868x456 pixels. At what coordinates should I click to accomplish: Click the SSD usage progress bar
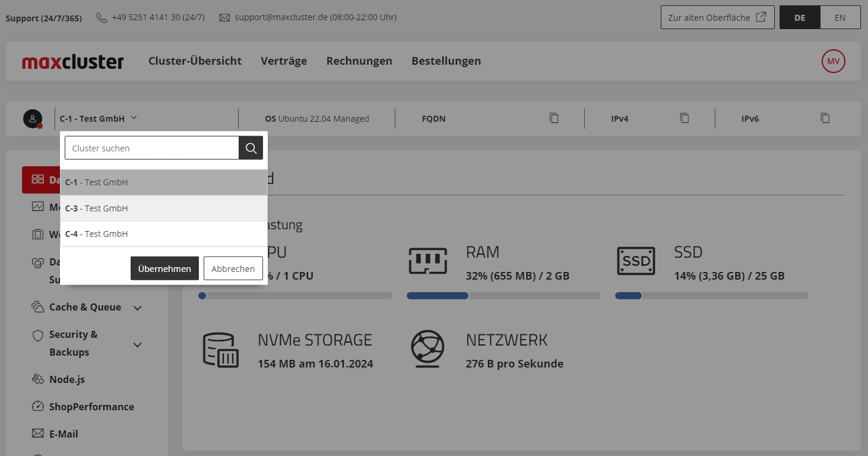tap(712, 296)
